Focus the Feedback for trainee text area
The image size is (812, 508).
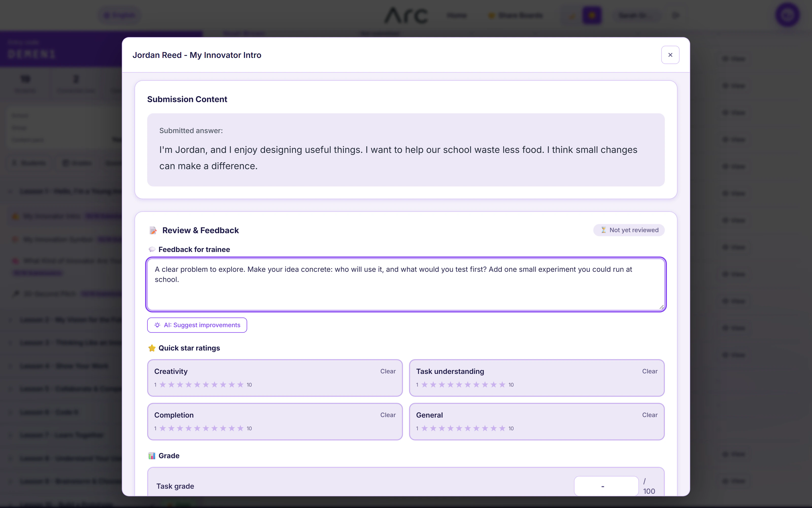click(406, 284)
